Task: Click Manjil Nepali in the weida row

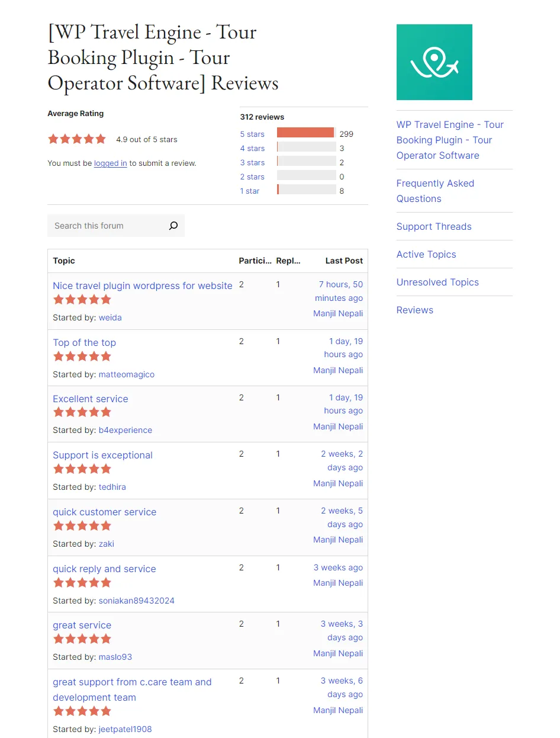Action: [x=338, y=313]
